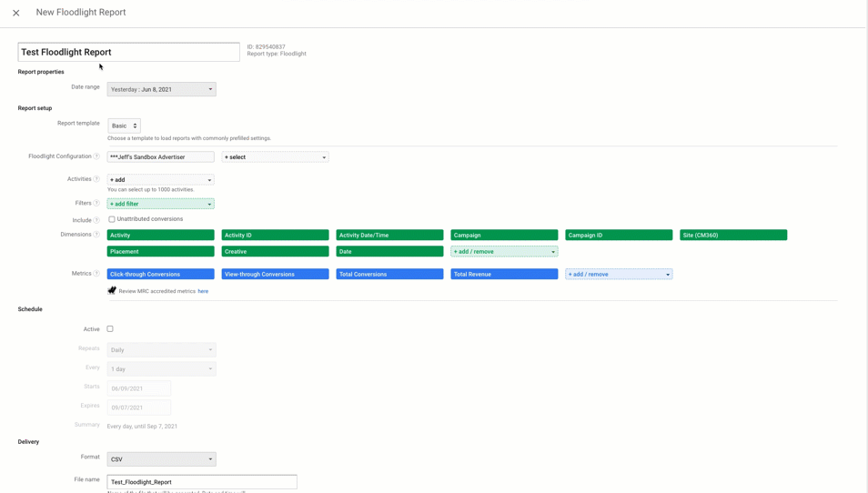
Task: Click the Schedule heading
Action: click(x=30, y=309)
